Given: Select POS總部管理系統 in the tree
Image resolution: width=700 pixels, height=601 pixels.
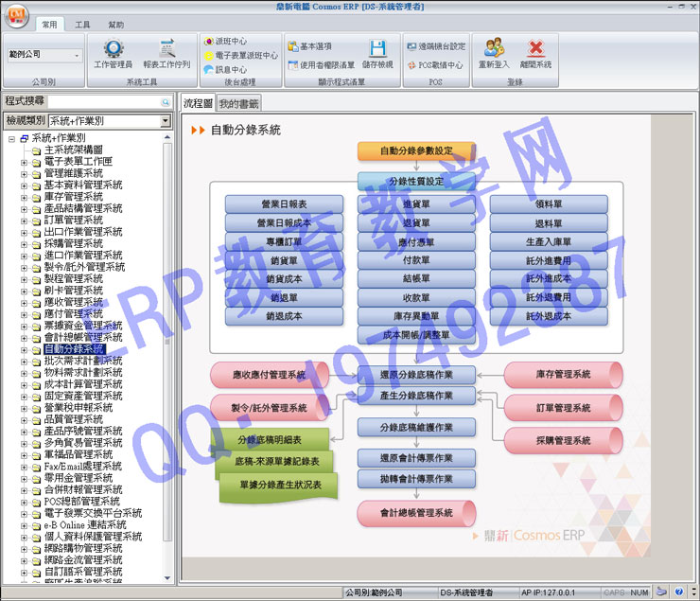Looking at the screenshot, I should (82, 502).
